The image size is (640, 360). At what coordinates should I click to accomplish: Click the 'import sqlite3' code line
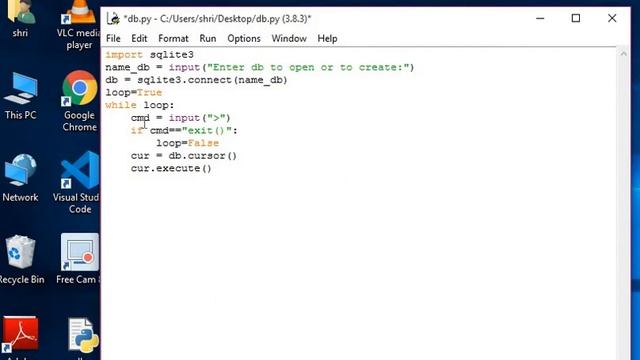pyautogui.click(x=149, y=55)
